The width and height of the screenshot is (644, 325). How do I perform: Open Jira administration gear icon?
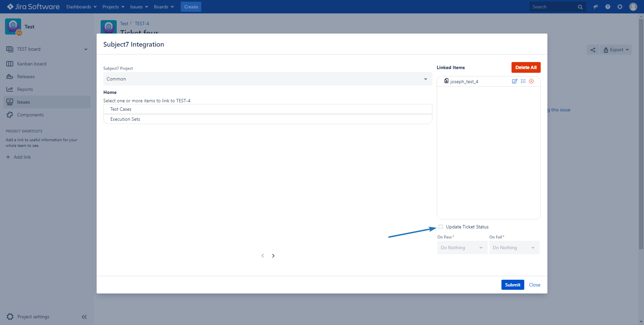click(620, 7)
